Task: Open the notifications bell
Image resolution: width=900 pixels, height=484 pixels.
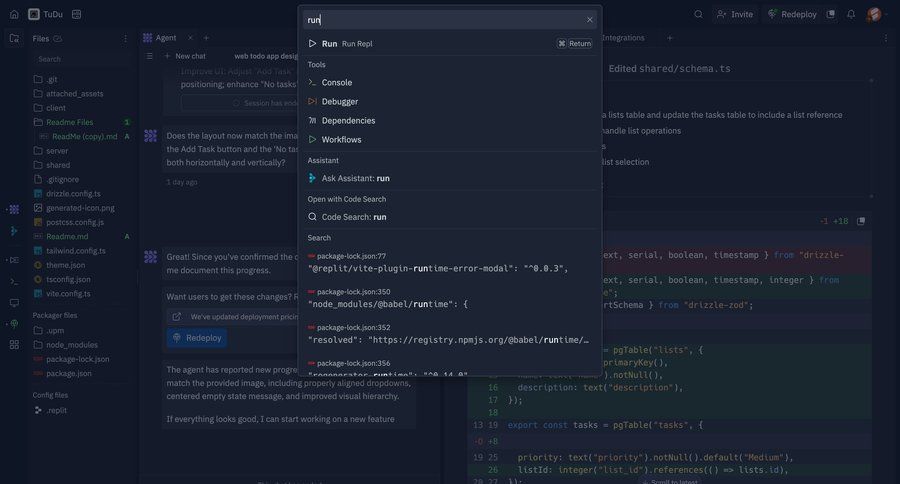Action: coord(851,14)
